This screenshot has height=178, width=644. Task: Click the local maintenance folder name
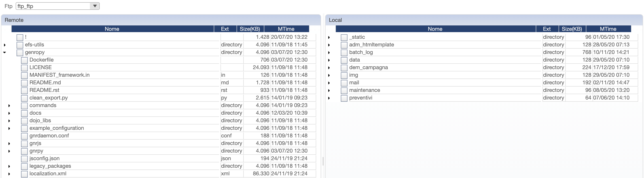tap(364, 90)
